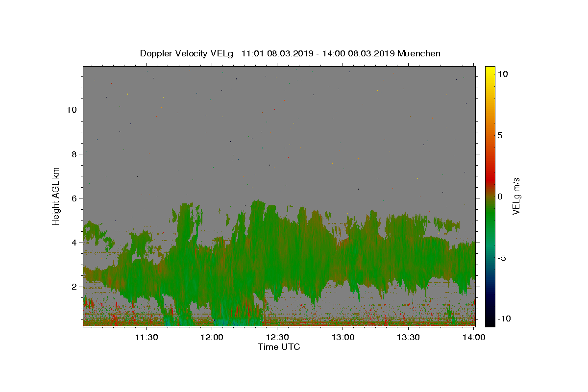The image size is (588, 392).
Task: Click the 13:00 time axis label
Action: tap(343, 338)
